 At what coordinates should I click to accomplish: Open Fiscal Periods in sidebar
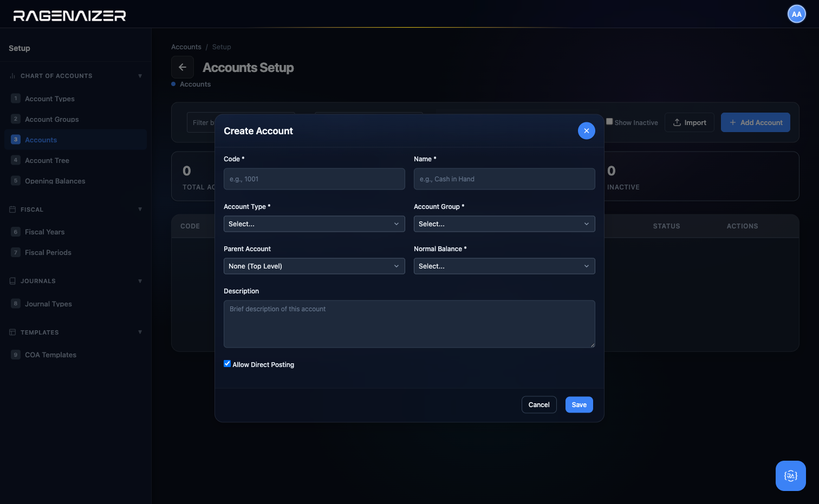[x=75, y=252]
